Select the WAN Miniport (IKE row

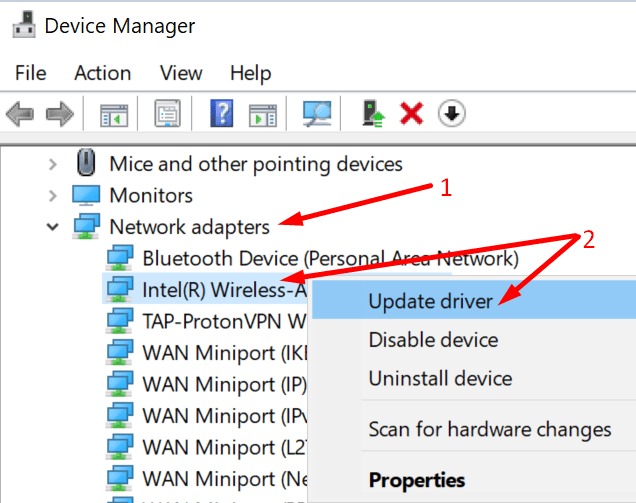pos(225,353)
